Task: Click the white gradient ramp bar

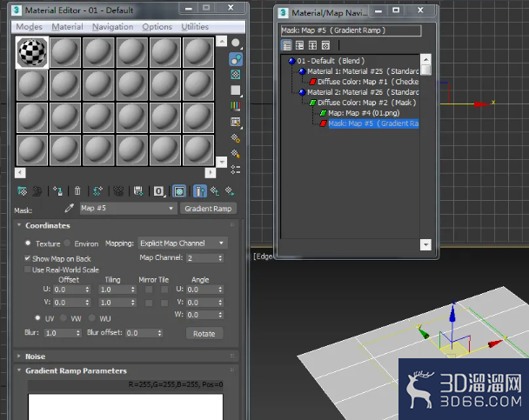Action: (125, 407)
